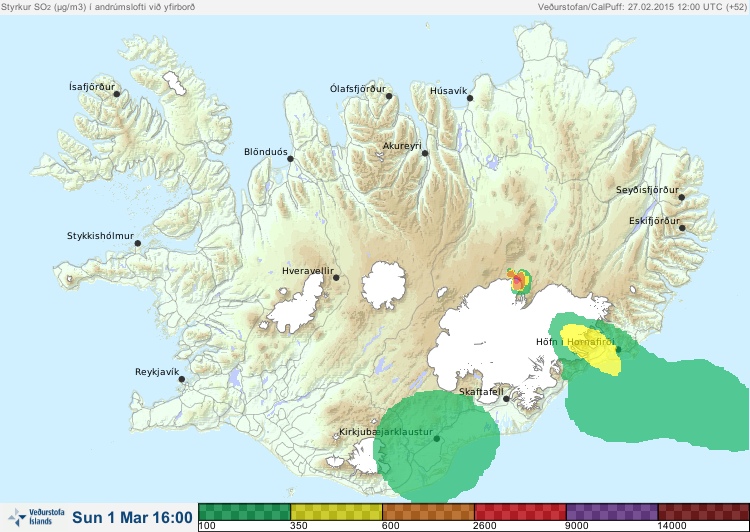Click the 'Sun 1 Mar 16:00' timestamp
Image resolution: width=750 pixels, height=532 pixels.
pos(132,517)
